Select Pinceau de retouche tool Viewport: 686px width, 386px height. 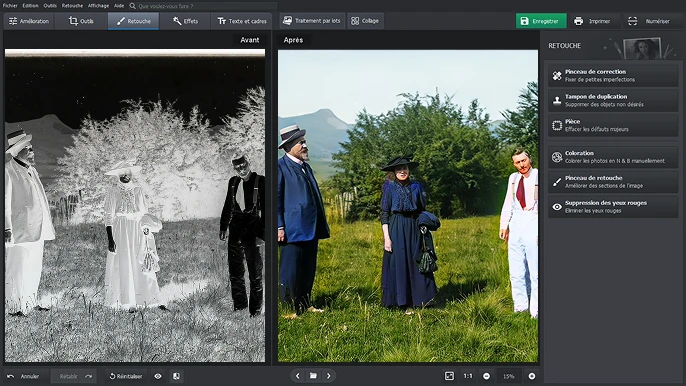coord(613,182)
